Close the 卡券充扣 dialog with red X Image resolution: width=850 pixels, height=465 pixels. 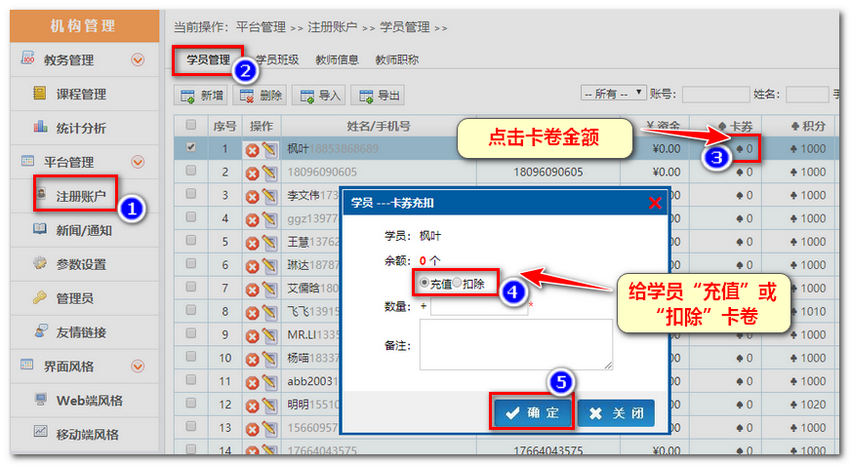pyautogui.click(x=655, y=203)
